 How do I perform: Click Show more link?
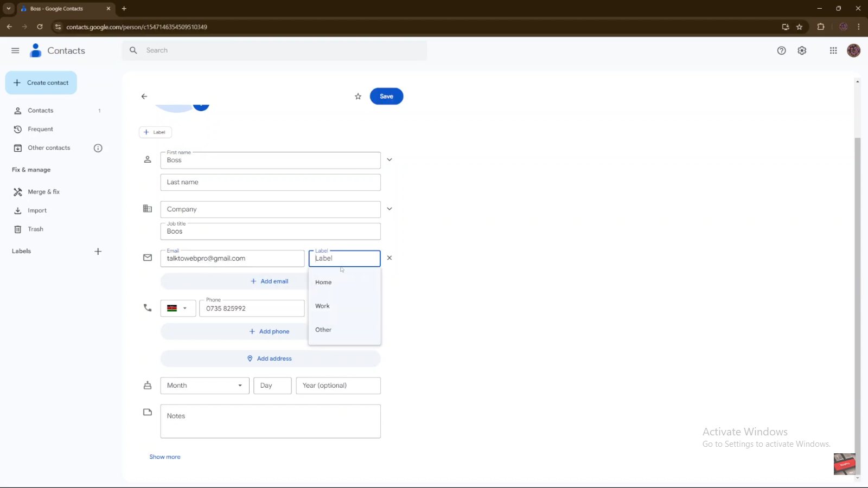tap(165, 457)
